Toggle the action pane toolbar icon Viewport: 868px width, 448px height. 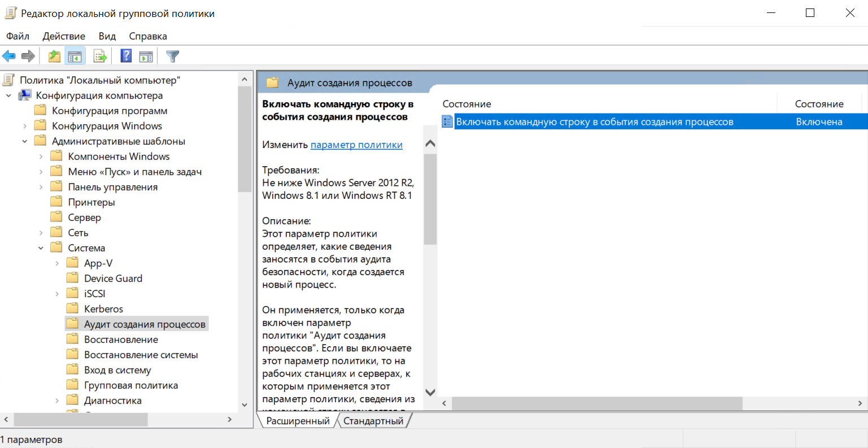point(146,56)
